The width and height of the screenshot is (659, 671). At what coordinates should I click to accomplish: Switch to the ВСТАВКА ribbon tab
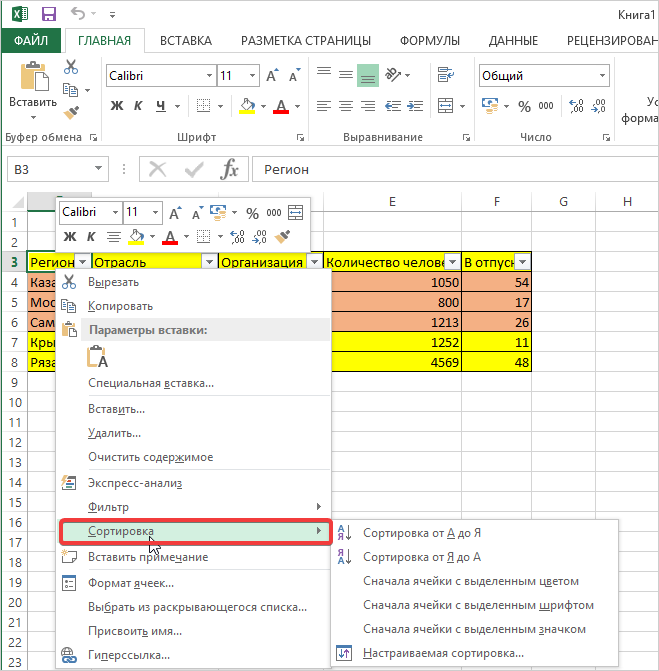[185, 41]
